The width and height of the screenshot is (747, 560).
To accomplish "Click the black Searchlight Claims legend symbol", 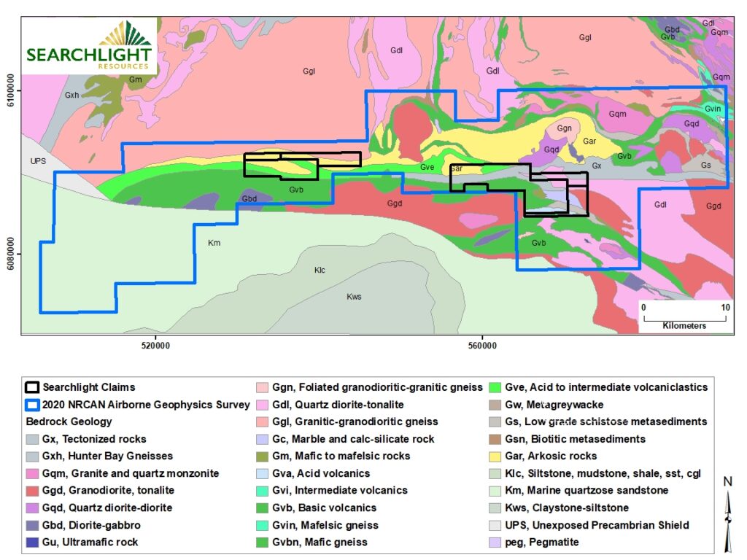I will point(33,388).
